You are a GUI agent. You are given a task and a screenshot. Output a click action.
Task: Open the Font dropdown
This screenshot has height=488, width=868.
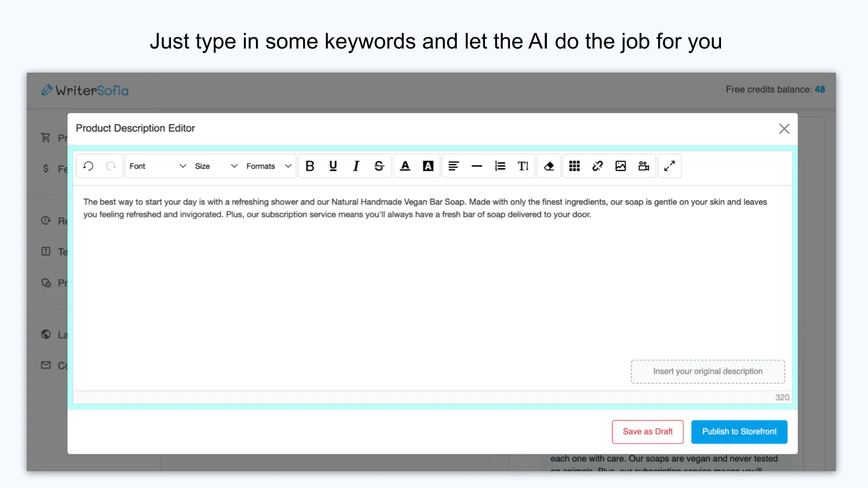pyautogui.click(x=157, y=166)
